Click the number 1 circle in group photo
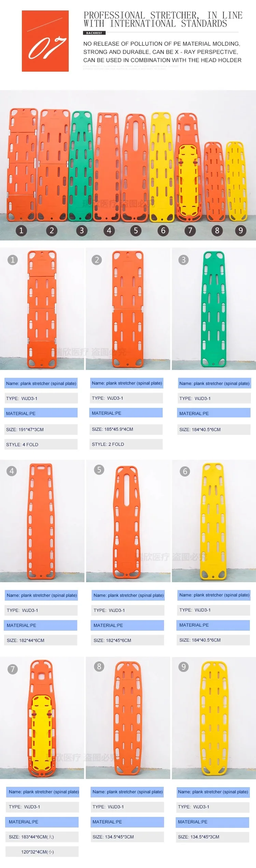256x868 pixels. (x=21, y=230)
